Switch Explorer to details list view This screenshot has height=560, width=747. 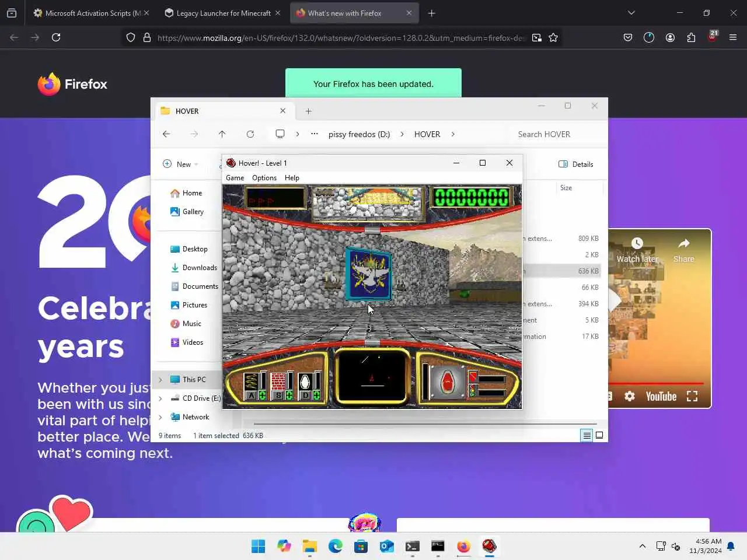point(587,435)
